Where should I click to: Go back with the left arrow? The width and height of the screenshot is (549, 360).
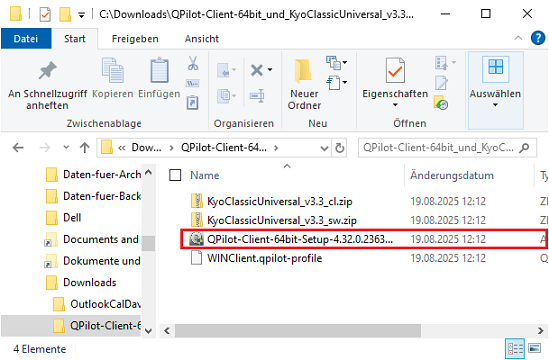tap(18, 148)
